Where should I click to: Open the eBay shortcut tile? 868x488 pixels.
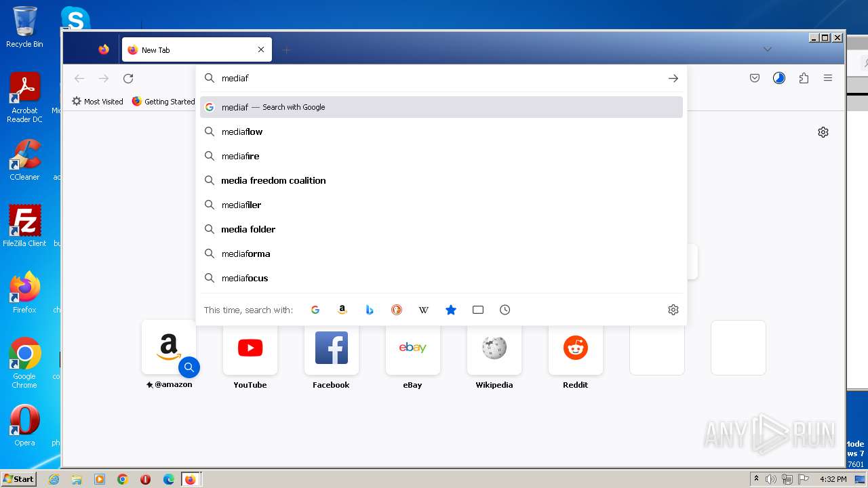coord(413,348)
